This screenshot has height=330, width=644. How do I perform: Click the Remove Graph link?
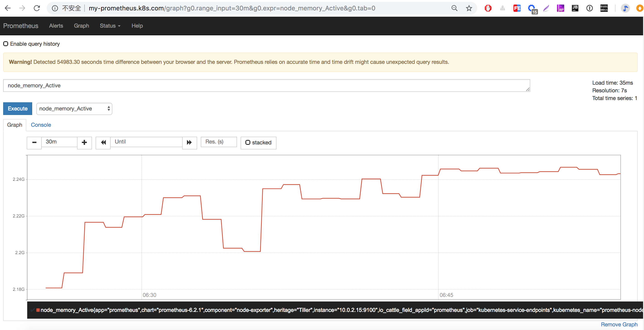coord(619,324)
